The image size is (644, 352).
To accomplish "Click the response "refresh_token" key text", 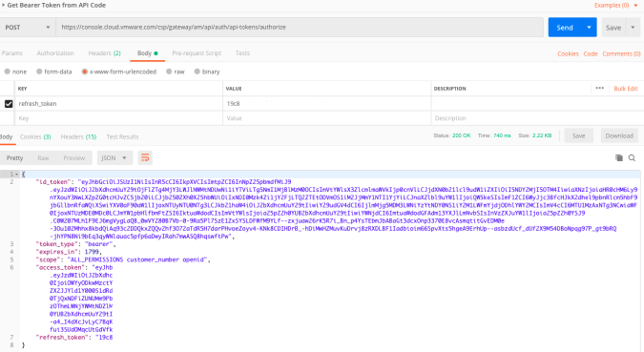I will tap(62, 337).
